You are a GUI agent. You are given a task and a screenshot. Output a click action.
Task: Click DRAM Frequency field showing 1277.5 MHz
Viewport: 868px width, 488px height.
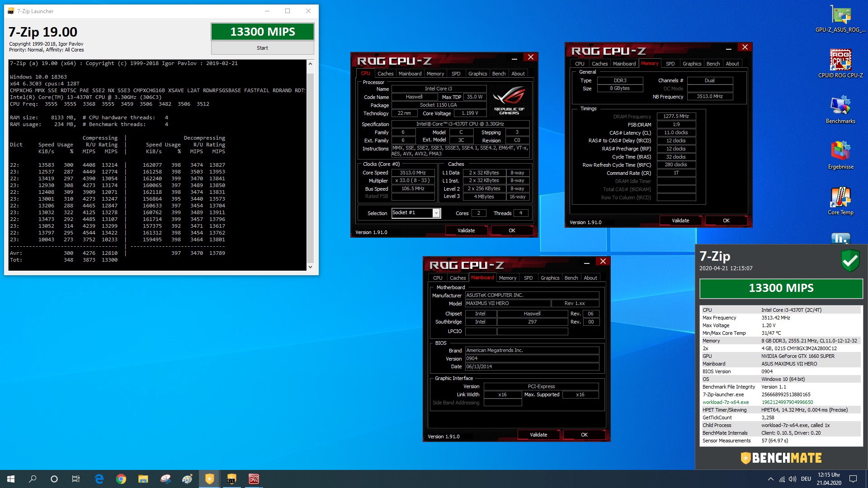(x=676, y=116)
